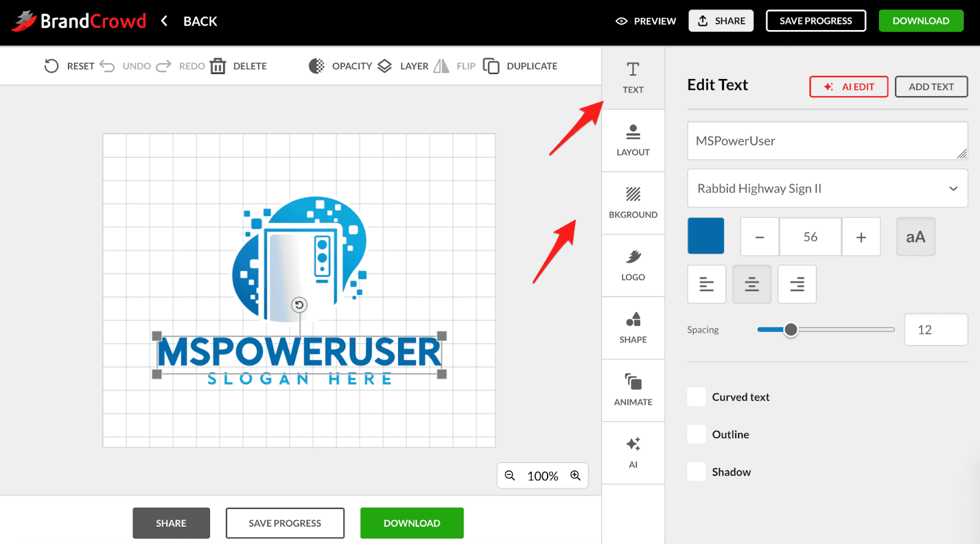980x544 pixels.
Task: Click the DELETE trash icon
Action: coord(218,66)
